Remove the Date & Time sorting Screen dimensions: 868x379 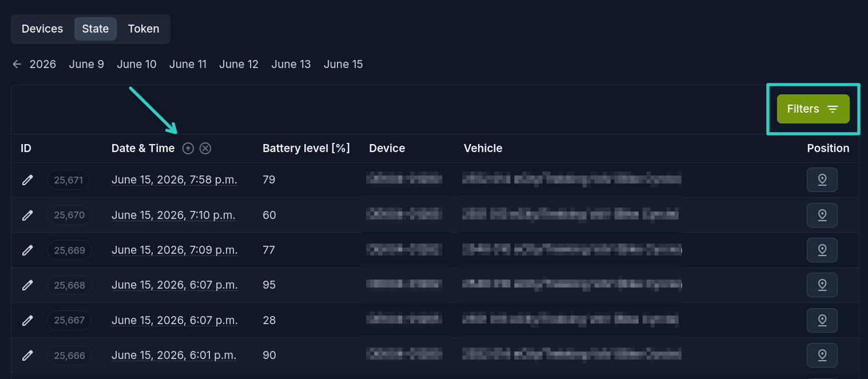point(205,149)
